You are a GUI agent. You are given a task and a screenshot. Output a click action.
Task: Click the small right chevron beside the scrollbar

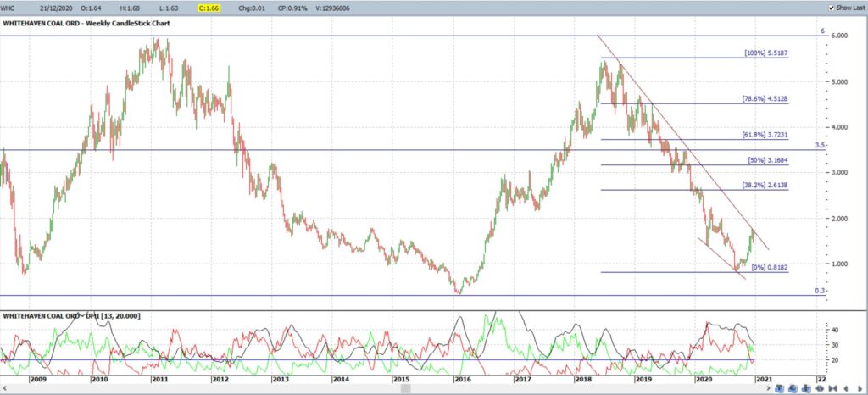pyautogui.click(x=768, y=388)
